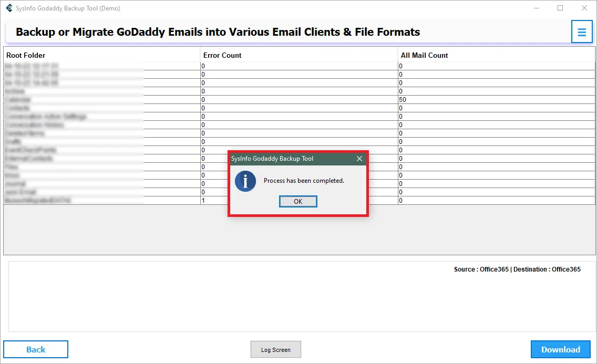This screenshot has width=597, height=364.
Task: Click the blue information icon in dialog
Action: point(245,181)
